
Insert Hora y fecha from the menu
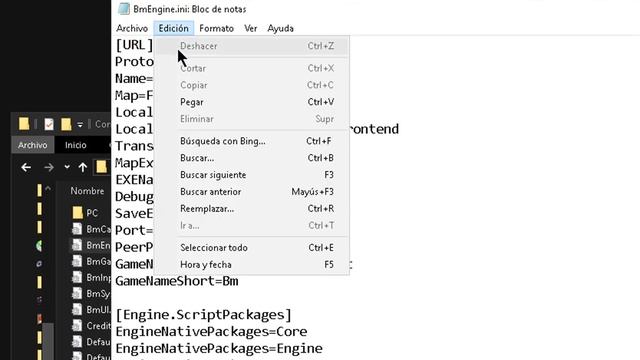[252, 264]
